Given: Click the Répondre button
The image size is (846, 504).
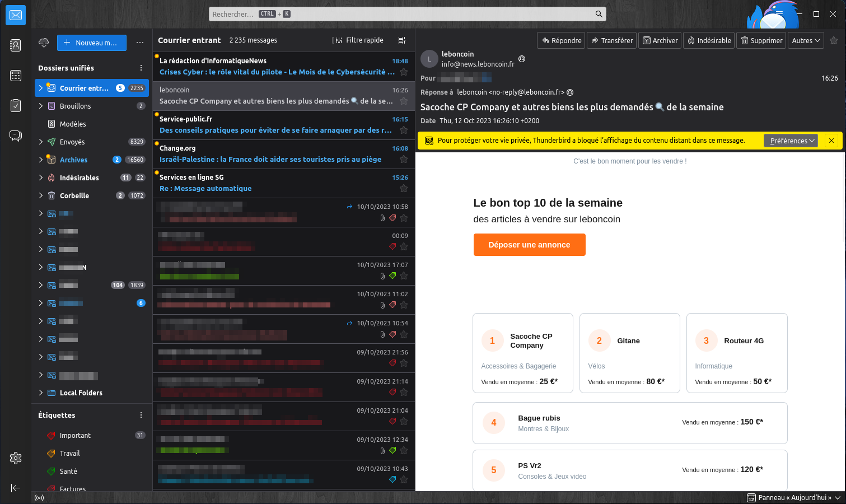Looking at the screenshot, I should click(x=561, y=40).
